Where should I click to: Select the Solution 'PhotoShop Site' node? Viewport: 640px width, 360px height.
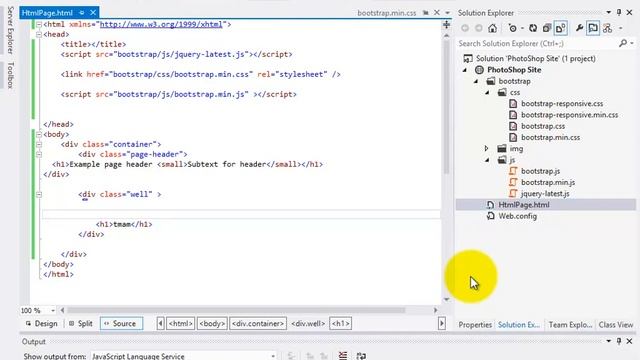click(536, 58)
